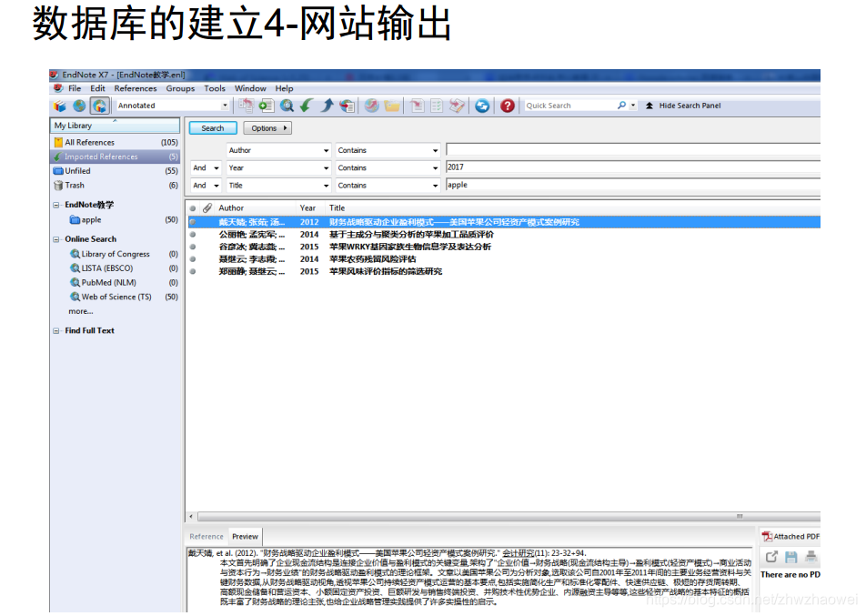Select Integrated Library & Online Search Mode icon

pos(99,106)
